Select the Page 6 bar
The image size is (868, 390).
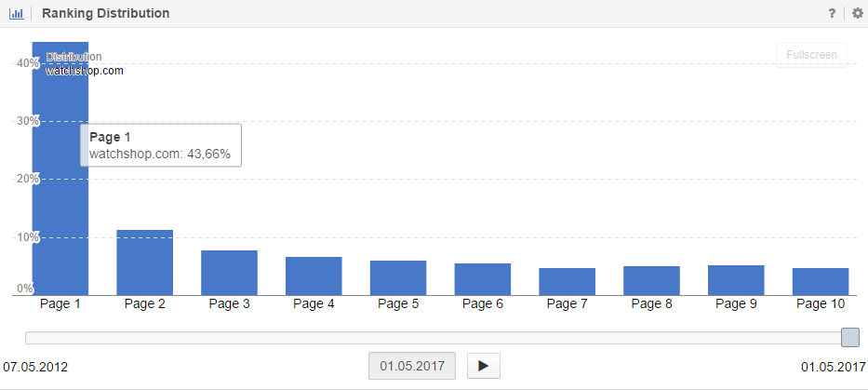[x=483, y=279]
